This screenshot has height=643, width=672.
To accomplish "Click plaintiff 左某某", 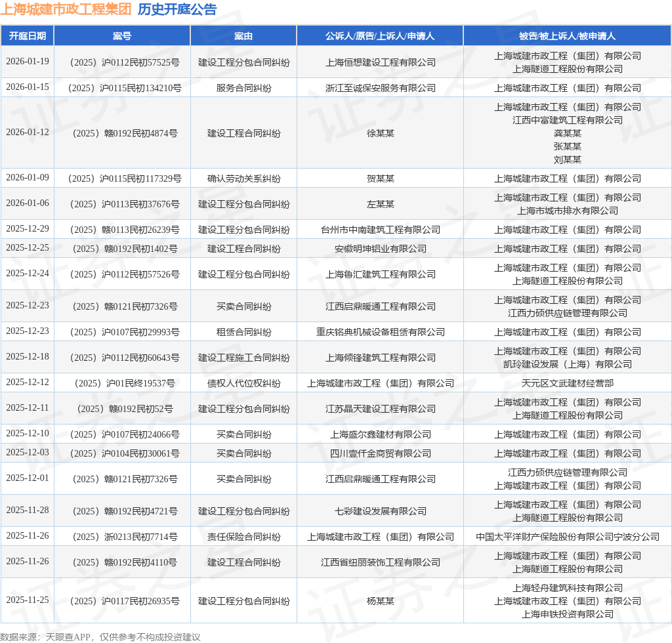I will (380, 204).
